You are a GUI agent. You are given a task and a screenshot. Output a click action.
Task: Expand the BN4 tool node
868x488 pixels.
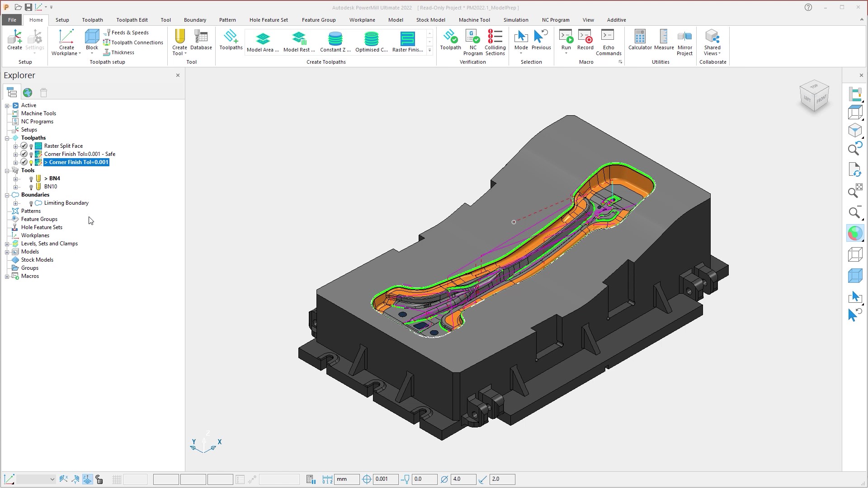pyautogui.click(x=16, y=178)
